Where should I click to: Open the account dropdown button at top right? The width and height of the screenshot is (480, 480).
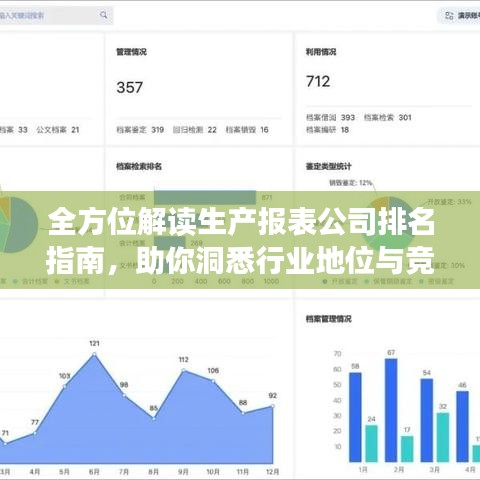[459, 15]
